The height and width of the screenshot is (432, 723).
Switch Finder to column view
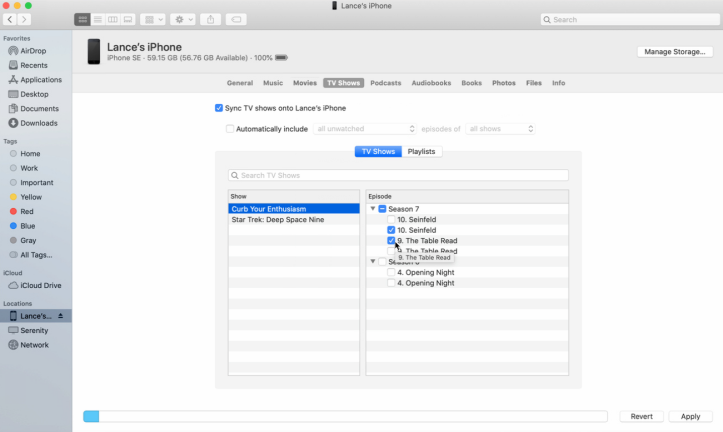(x=113, y=19)
